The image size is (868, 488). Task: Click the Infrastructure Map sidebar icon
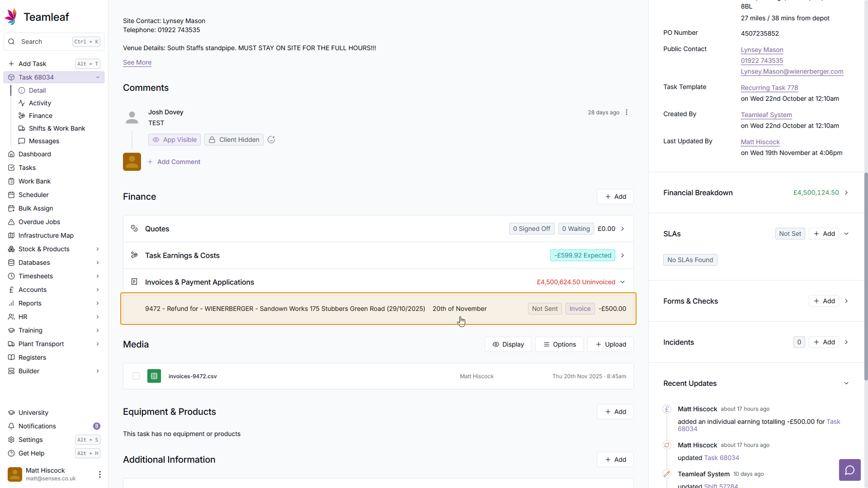click(11, 235)
